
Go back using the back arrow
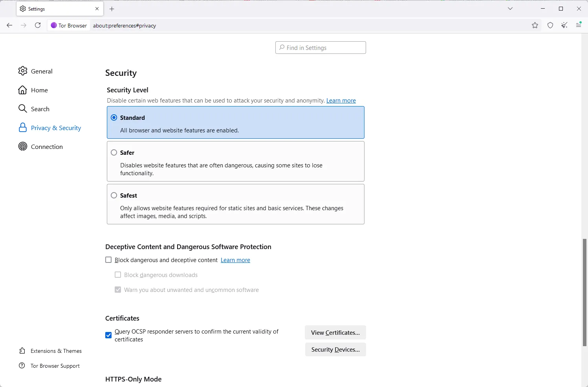point(10,26)
